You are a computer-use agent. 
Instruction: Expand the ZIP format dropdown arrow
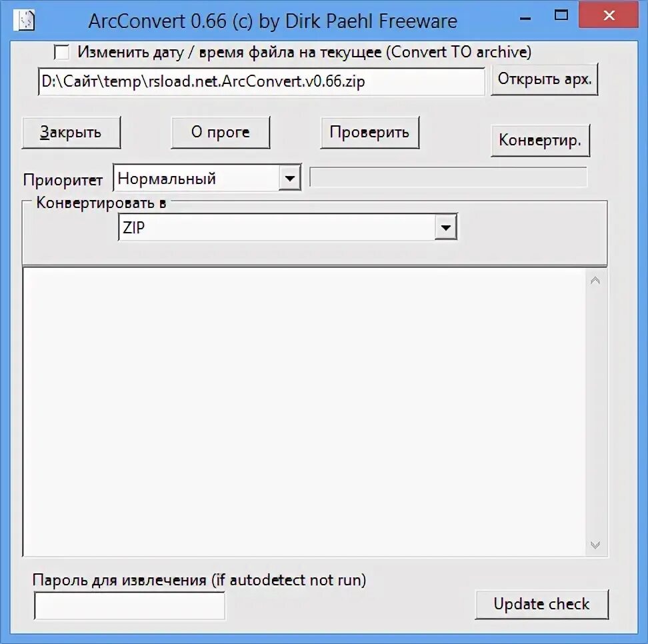(445, 227)
